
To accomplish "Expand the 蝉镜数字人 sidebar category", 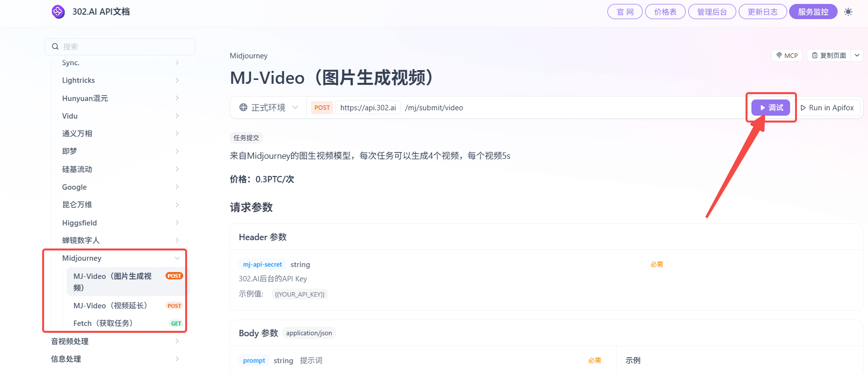I will tap(120, 241).
